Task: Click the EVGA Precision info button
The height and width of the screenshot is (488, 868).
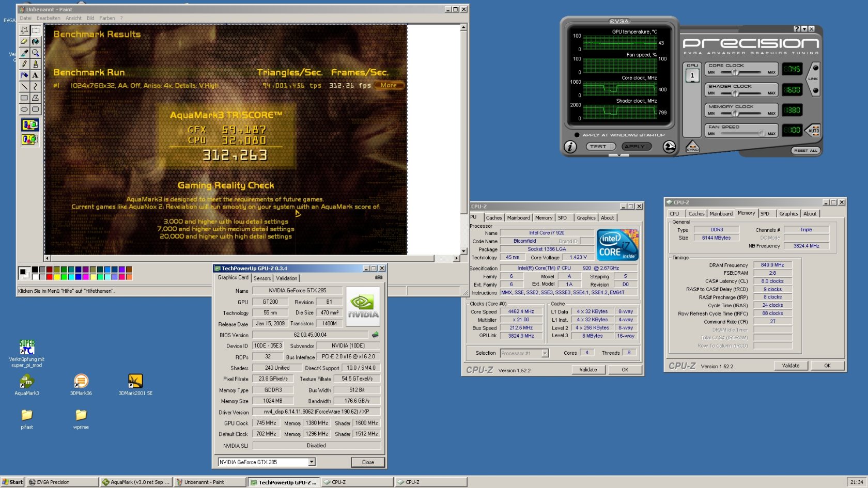Action: pos(570,147)
